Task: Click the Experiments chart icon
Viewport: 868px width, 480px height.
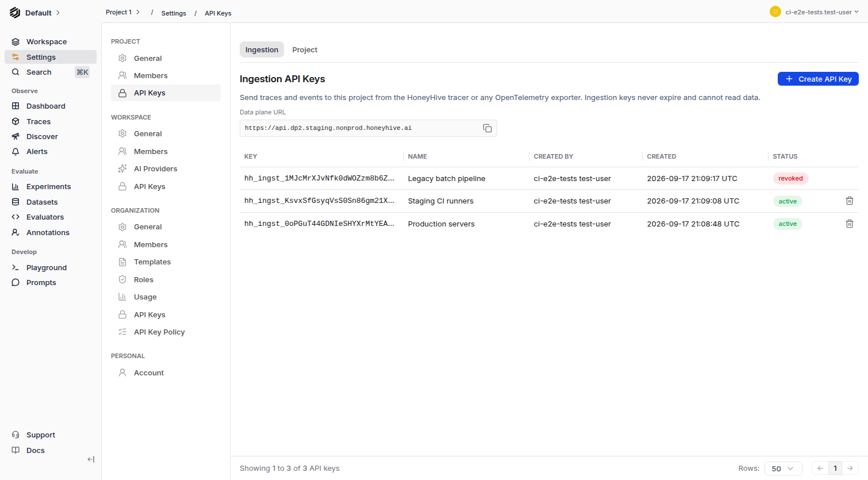Action: point(16,187)
